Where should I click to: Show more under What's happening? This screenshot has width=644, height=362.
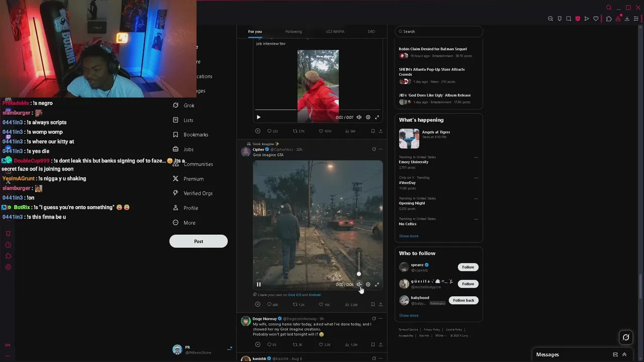409,236
